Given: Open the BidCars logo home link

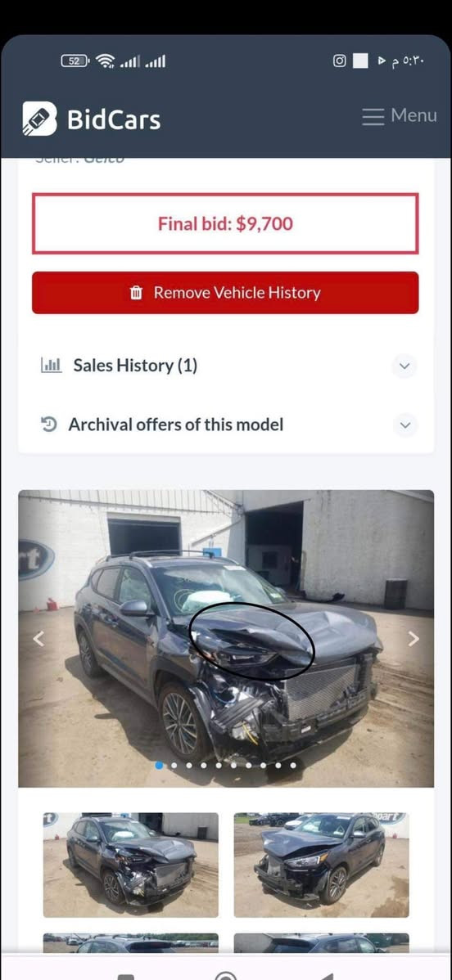Looking at the screenshot, I should pos(92,119).
